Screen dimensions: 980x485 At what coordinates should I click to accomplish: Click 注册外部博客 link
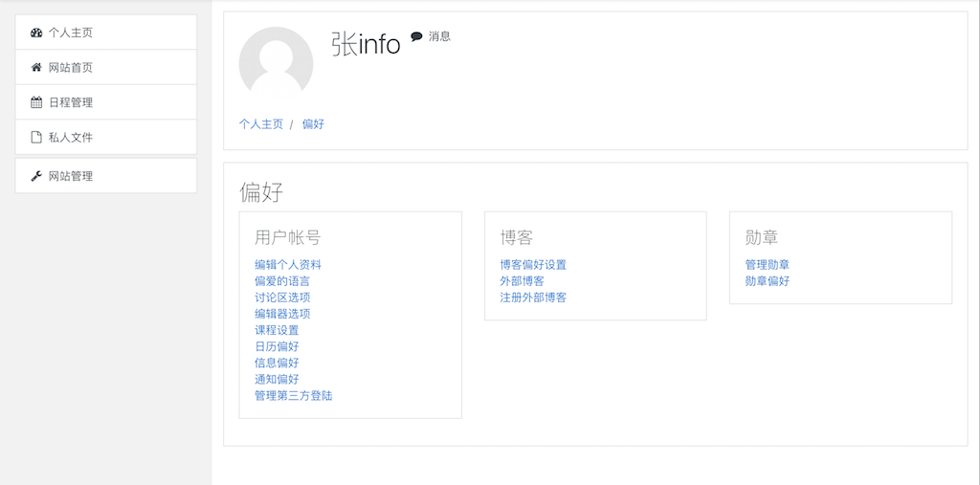point(533,298)
